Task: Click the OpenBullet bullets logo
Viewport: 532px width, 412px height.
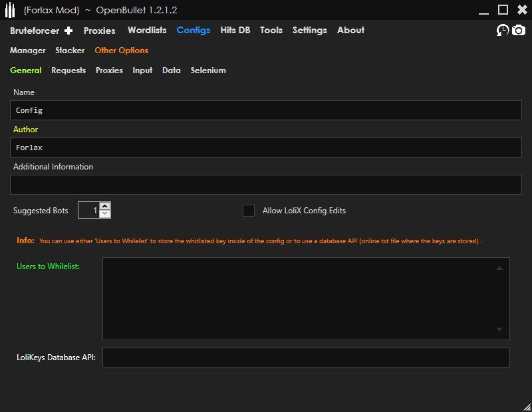Action: tap(10, 10)
